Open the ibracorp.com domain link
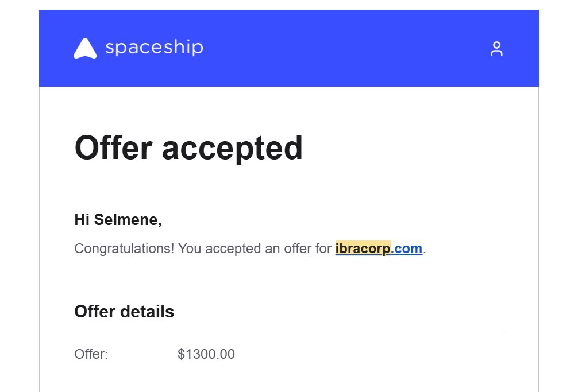This screenshot has width=578, height=392. [379, 249]
